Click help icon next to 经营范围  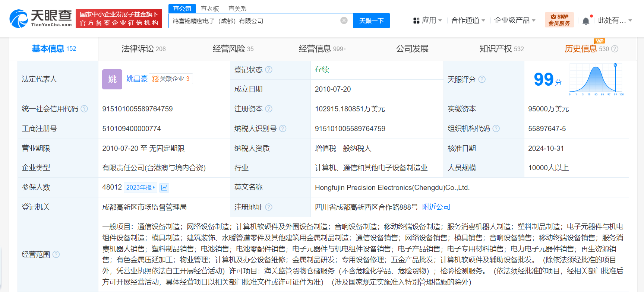coord(56,254)
